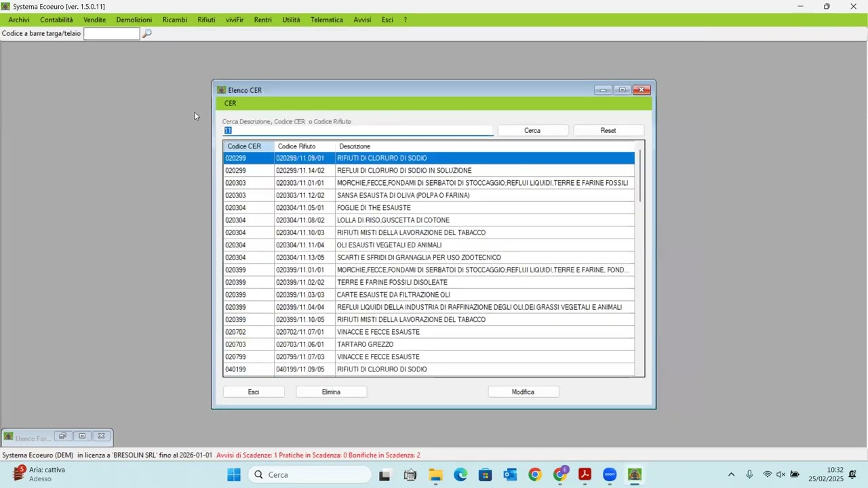Select row OLI ESAUSTI VEGETALI ED ANIMALI

pyautogui.click(x=429, y=245)
